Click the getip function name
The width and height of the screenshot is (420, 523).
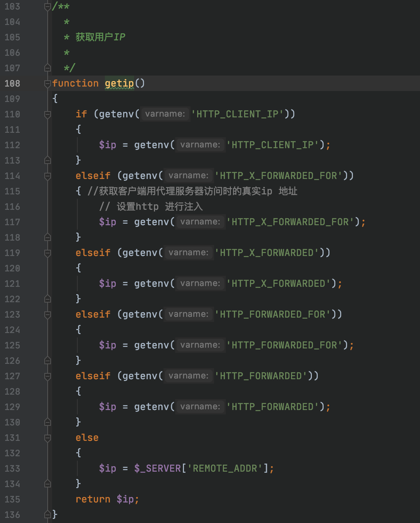tap(119, 83)
